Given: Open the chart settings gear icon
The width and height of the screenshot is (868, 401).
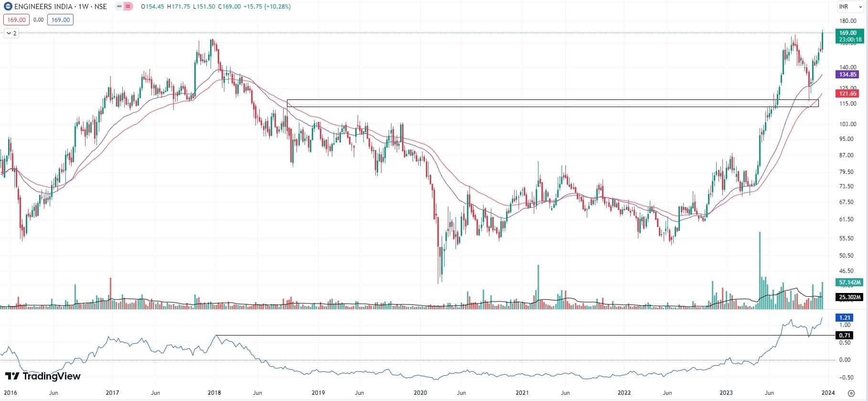Looking at the screenshot, I should [x=851, y=393].
